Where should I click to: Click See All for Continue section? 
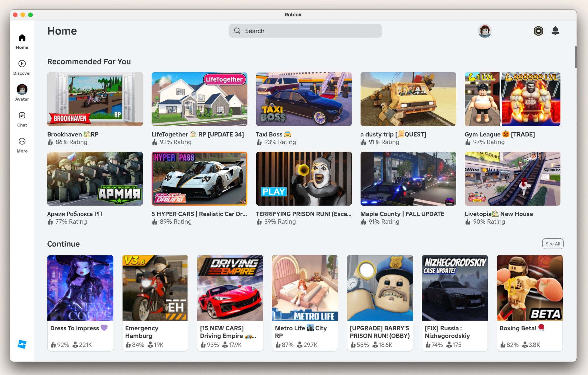pos(553,244)
